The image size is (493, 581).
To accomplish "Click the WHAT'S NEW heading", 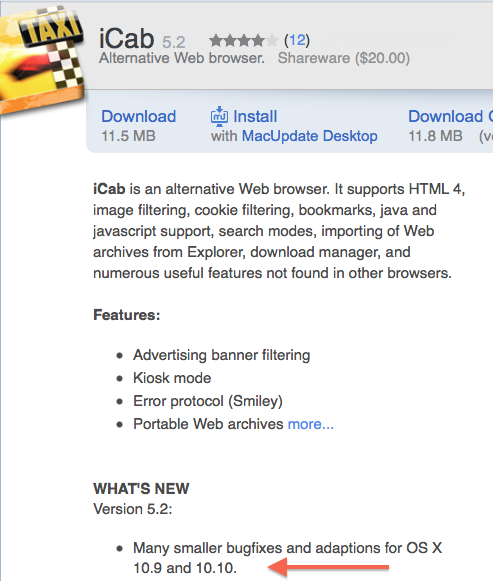I will (141, 488).
